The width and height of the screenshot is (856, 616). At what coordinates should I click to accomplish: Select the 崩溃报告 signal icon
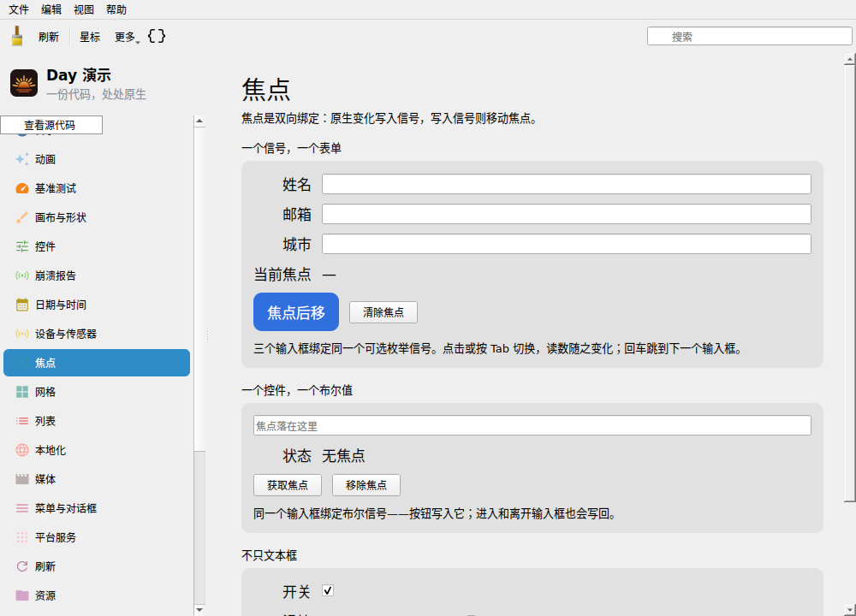22,275
